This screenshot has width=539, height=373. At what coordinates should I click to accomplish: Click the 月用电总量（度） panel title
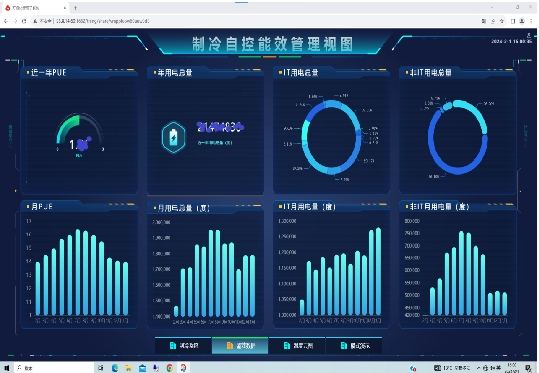[184, 208]
